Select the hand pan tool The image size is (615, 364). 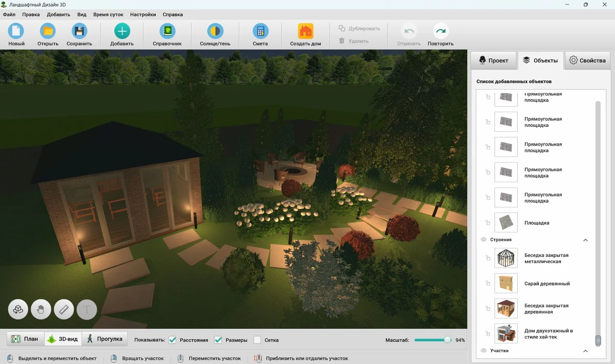(x=41, y=309)
